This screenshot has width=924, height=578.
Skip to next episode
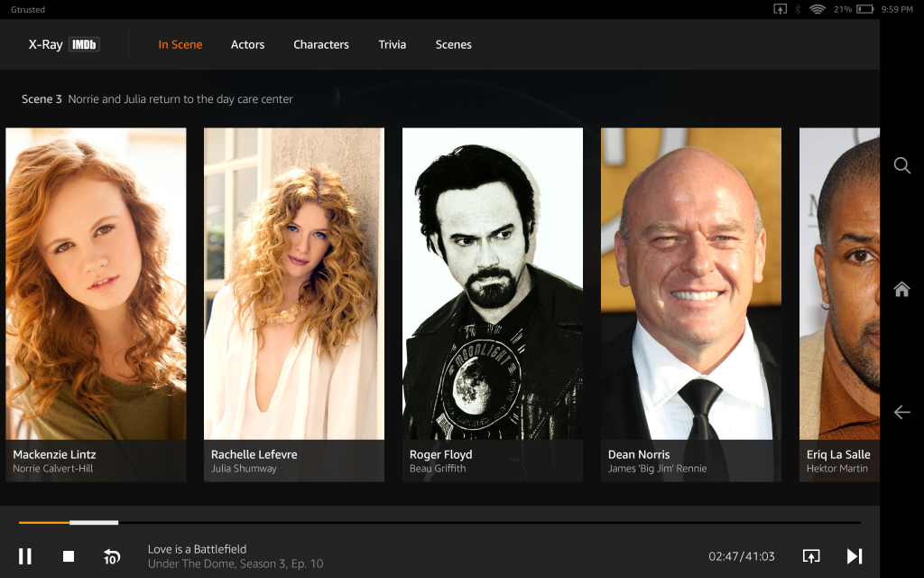pos(854,556)
